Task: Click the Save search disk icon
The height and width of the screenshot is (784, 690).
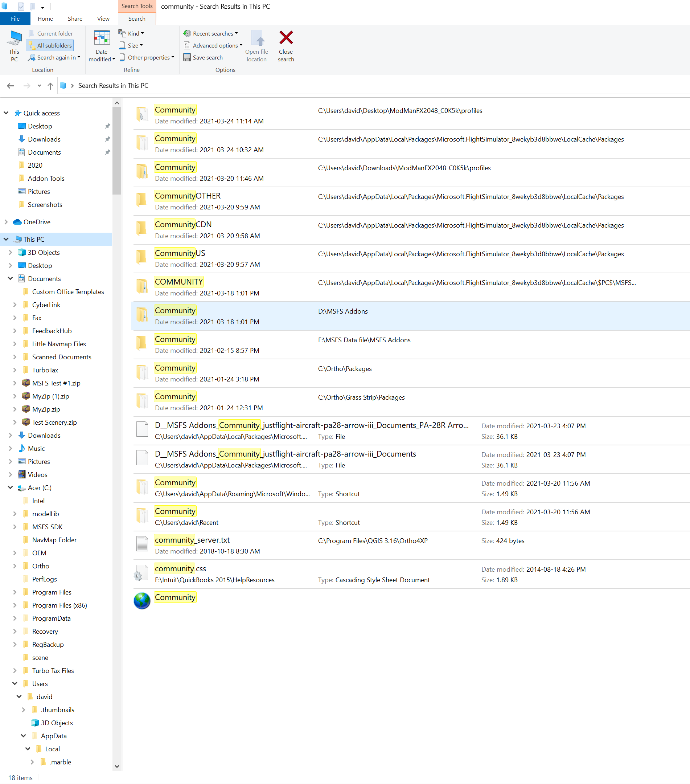Action: pyautogui.click(x=187, y=58)
